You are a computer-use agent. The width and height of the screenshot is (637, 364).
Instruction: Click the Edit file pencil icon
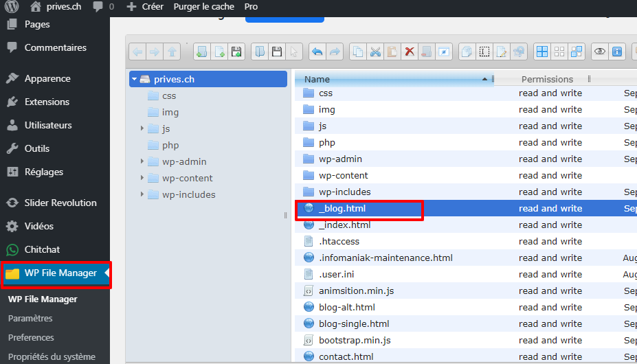coord(502,52)
